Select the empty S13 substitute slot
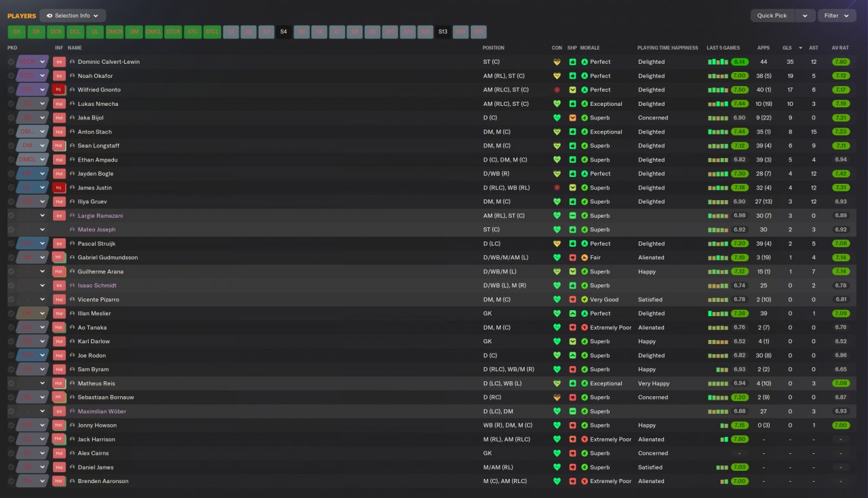This screenshot has height=498, width=868. point(443,32)
